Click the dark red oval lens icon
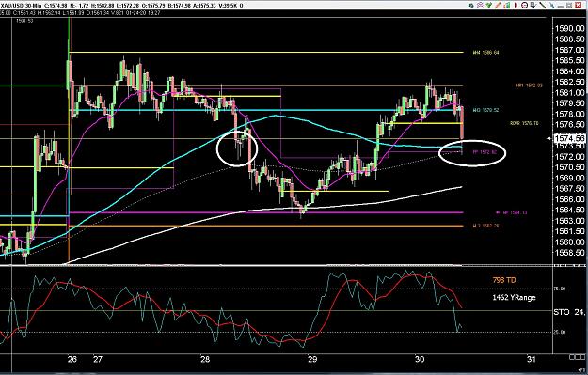Screen dimensions: 588x375 pos(516,6)
